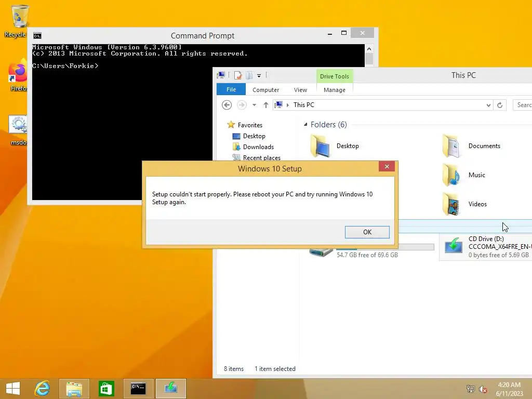
Task: Close the Windows 10 Setup dialog
Action: tap(387, 166)
